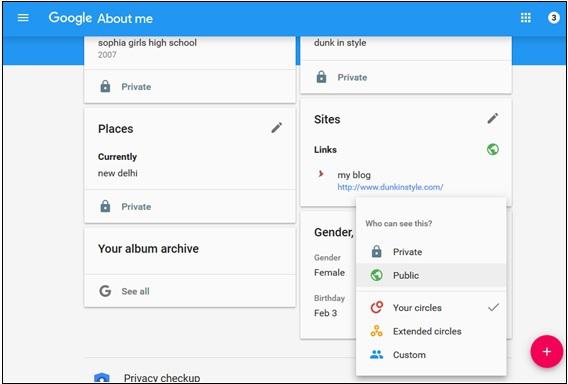Change Places privacy via Private lock
The image size is (568, 384).
point(125,206)
